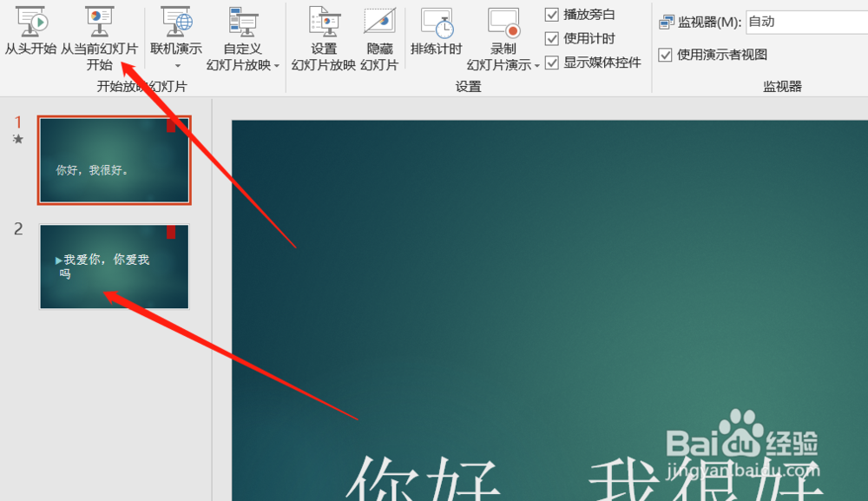Click the 设置 group label
The image size is (868, 501).
tap(469, 86)
